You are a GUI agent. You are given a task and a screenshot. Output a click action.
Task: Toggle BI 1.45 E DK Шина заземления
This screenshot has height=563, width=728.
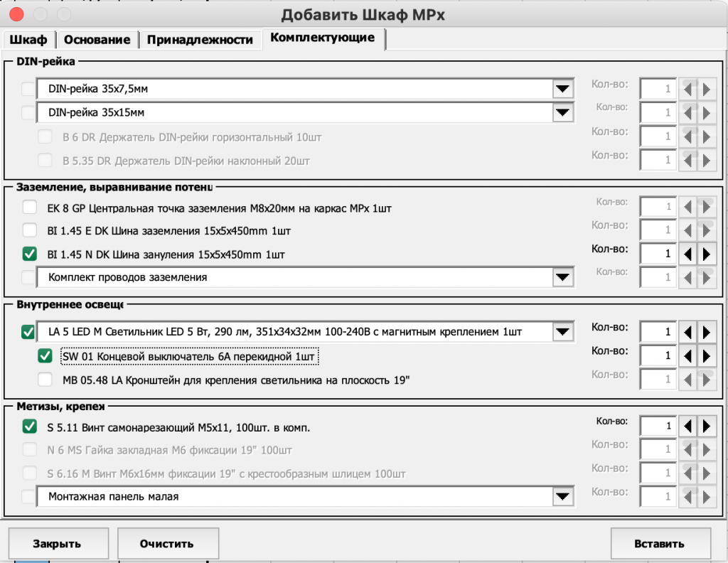tap(30, 231)
